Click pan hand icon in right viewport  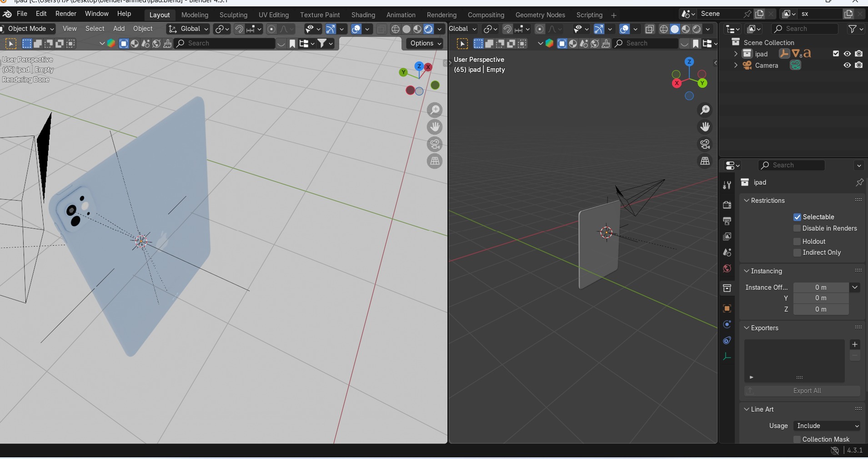tap(705, 126)
